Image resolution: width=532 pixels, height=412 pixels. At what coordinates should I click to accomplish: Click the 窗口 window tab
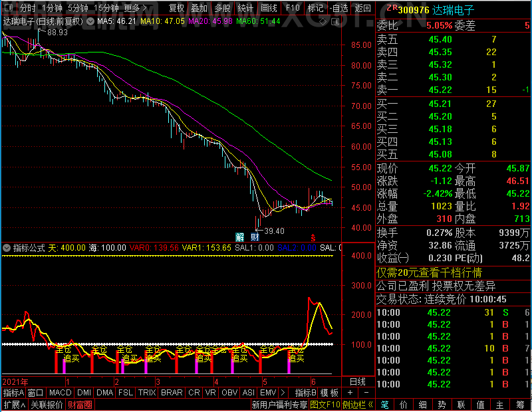(36, 393)
